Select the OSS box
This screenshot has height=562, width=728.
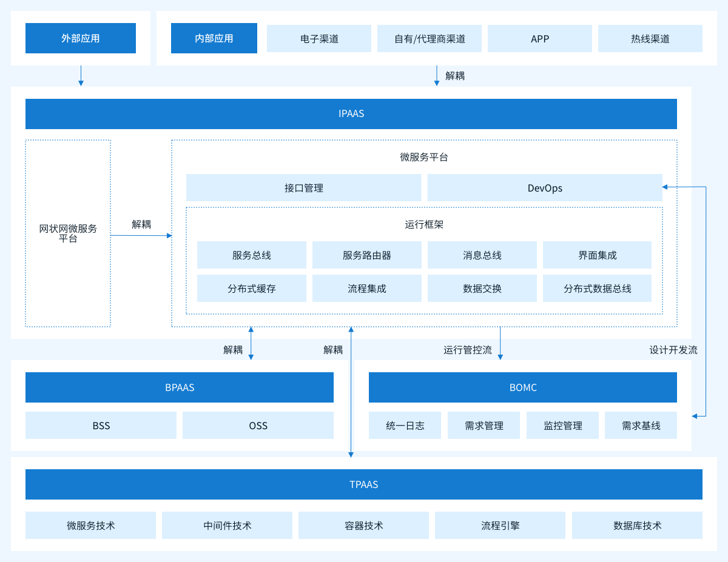pyautogui.click(x=258, y=426)
